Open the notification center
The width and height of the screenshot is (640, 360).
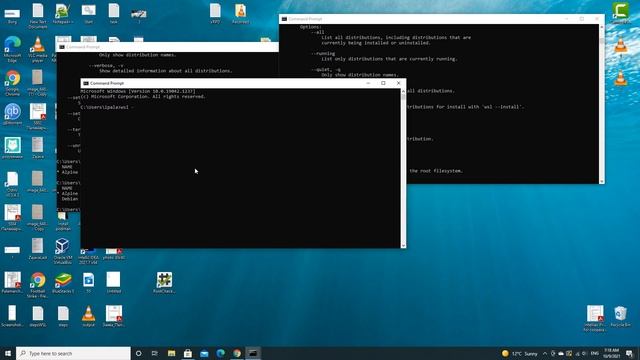630,353
